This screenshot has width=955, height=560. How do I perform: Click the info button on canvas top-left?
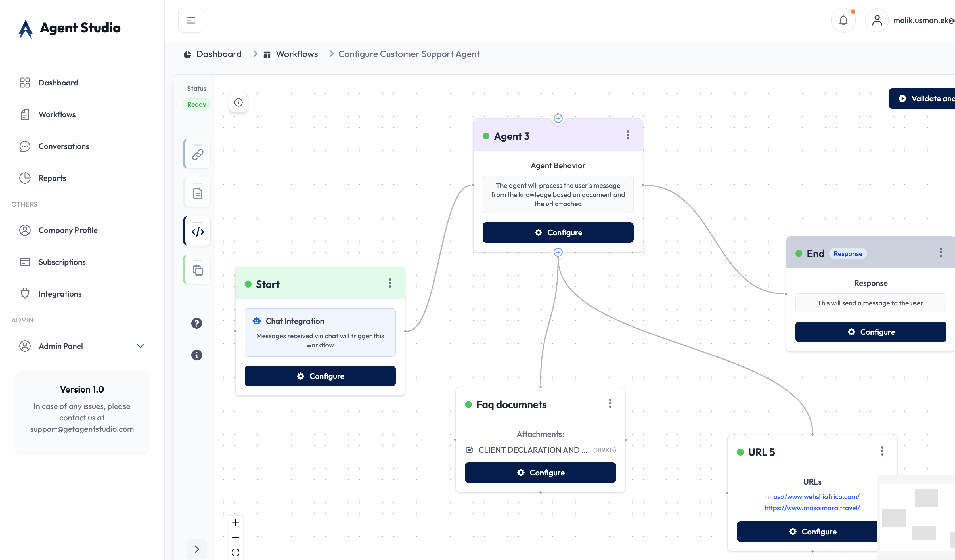238,102
